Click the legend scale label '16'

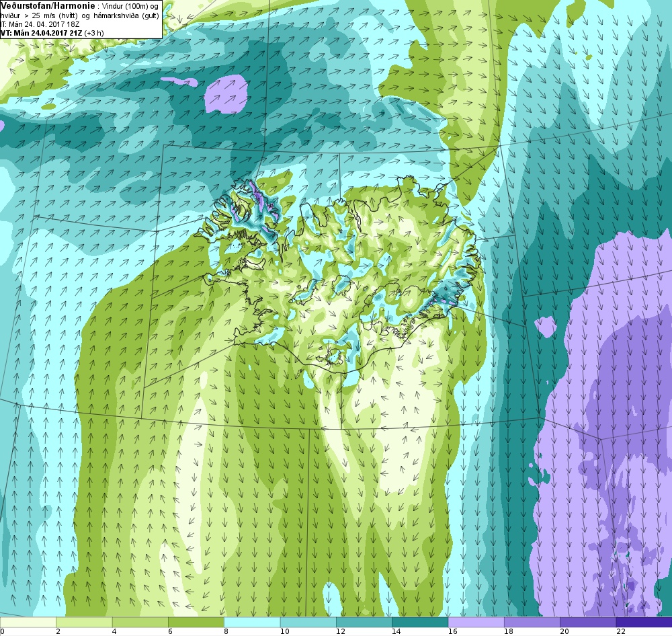[x=453, y=631]
